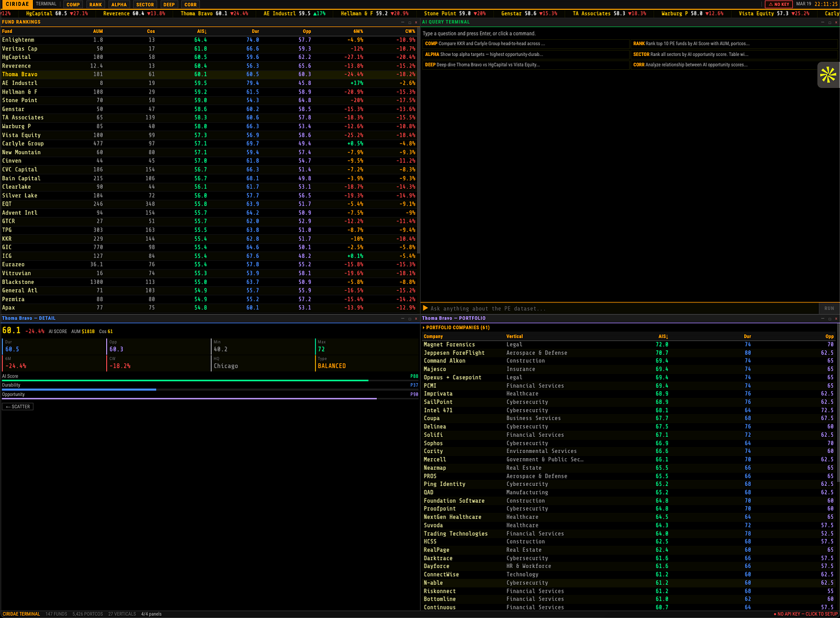Select the ALPHA command in top toolbar
840x618 pixels.
coord(119,5)
